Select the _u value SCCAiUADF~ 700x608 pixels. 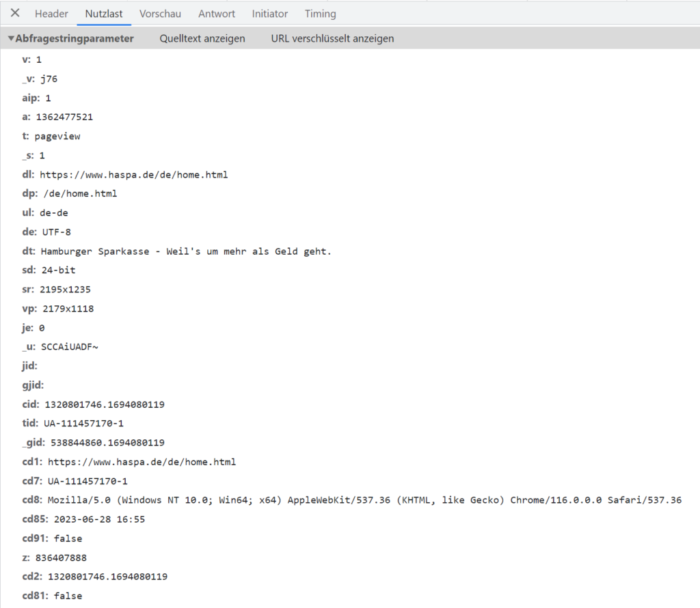coord(69,346)
